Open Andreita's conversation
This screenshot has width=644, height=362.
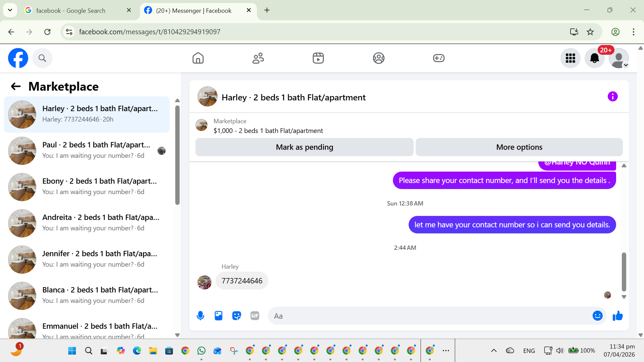pos(87,223)
